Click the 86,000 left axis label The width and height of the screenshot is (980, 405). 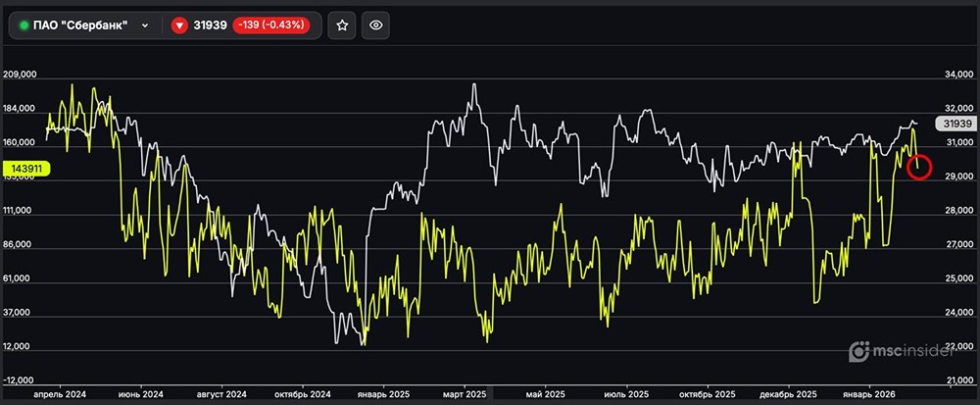[x=20, y=245]
